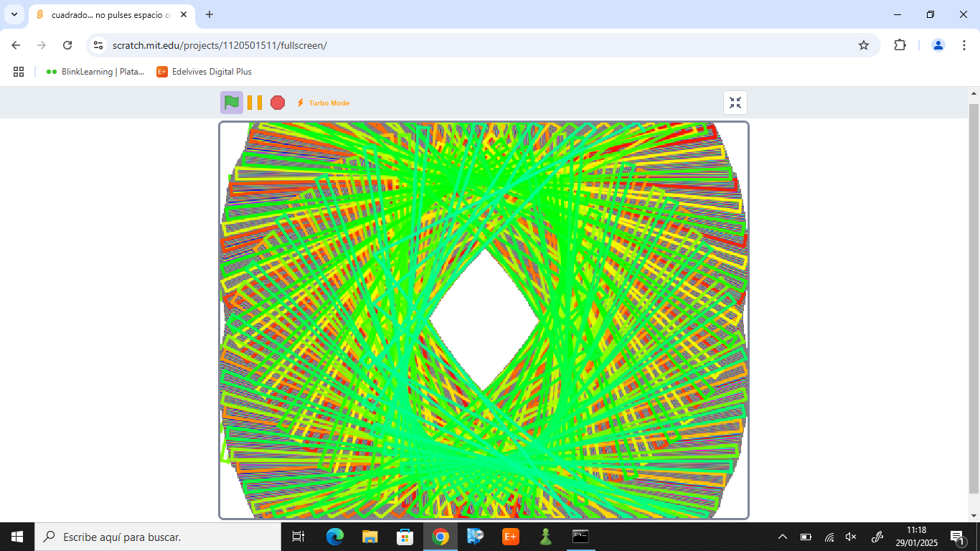Open the bookmarks apps grid icon
The image size is (980, 551).
pyautogui.click(x=19, y=72)
